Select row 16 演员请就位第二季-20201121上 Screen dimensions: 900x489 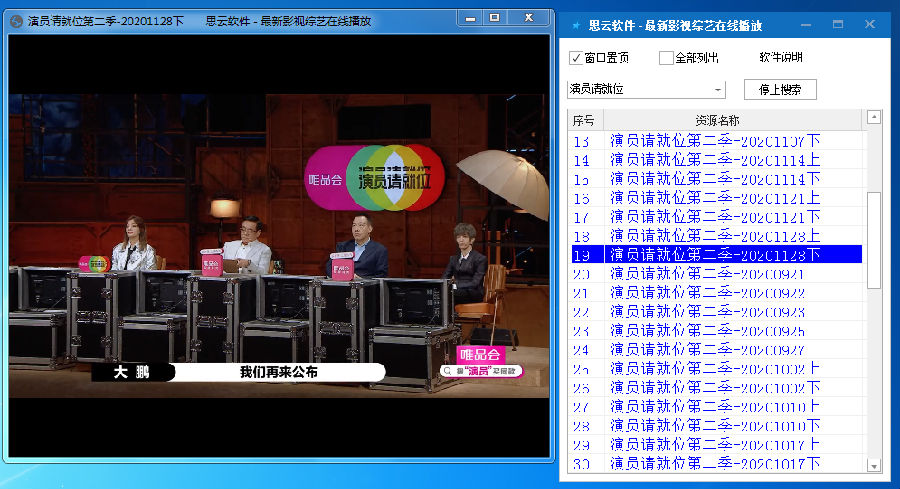pyautogui.click(x=716, y=197)
